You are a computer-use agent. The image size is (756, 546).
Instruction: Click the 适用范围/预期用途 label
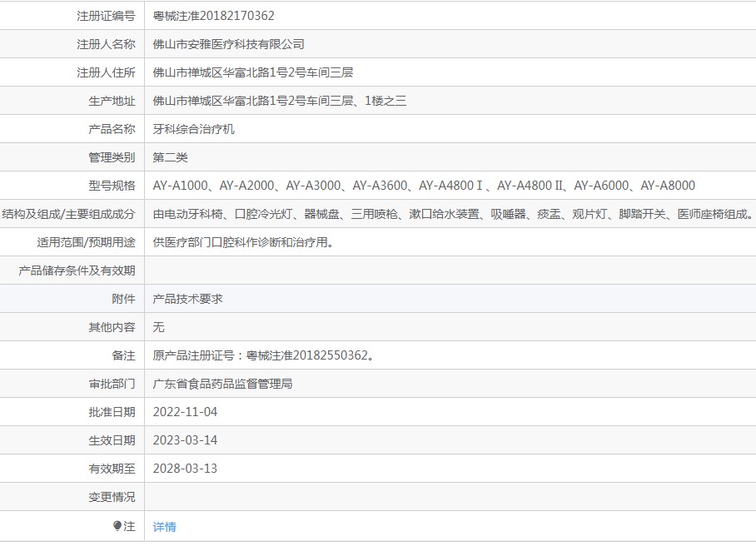87,242
